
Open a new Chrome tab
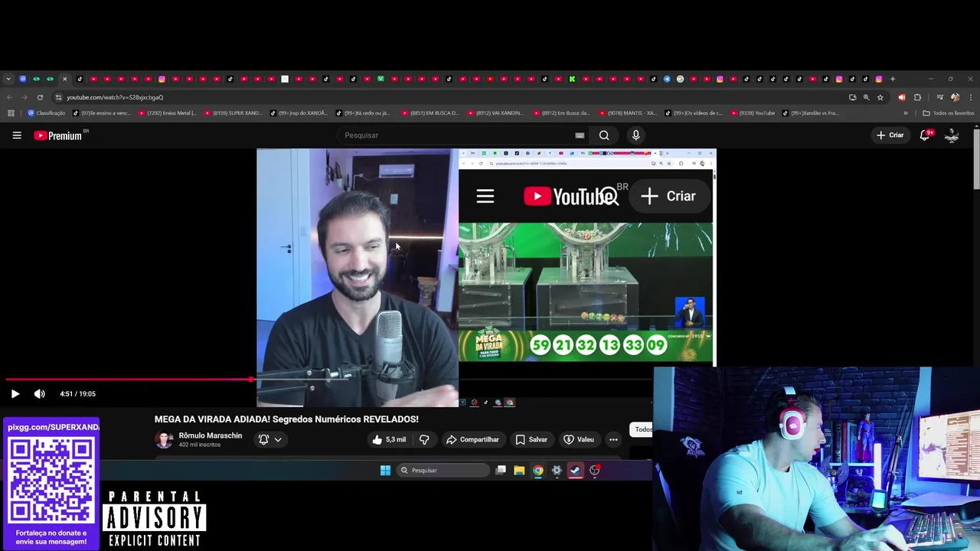pos(893,79)
